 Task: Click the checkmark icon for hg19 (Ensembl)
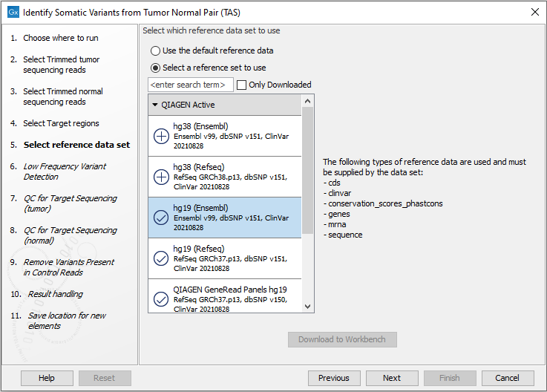161,218
